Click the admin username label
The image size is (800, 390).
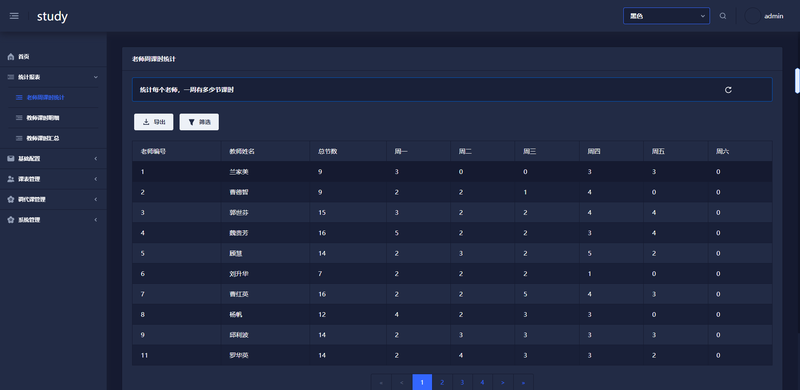[x=773, y=16]
